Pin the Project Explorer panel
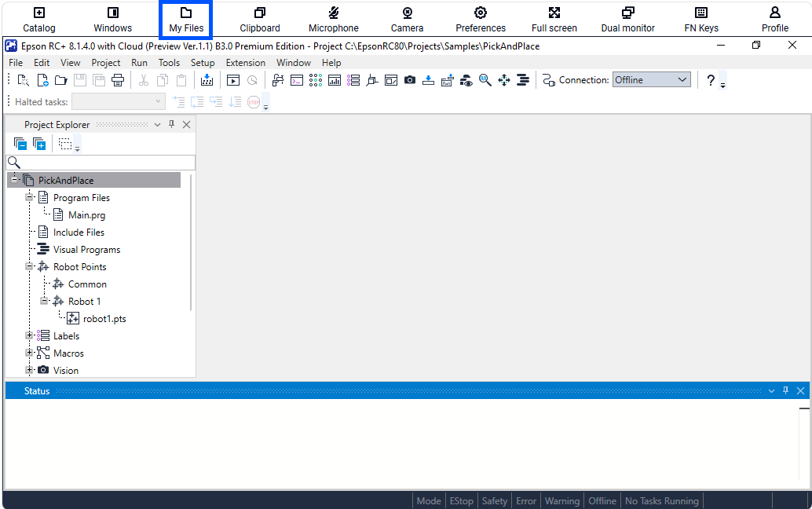812x509 pixels. [171, 124]
